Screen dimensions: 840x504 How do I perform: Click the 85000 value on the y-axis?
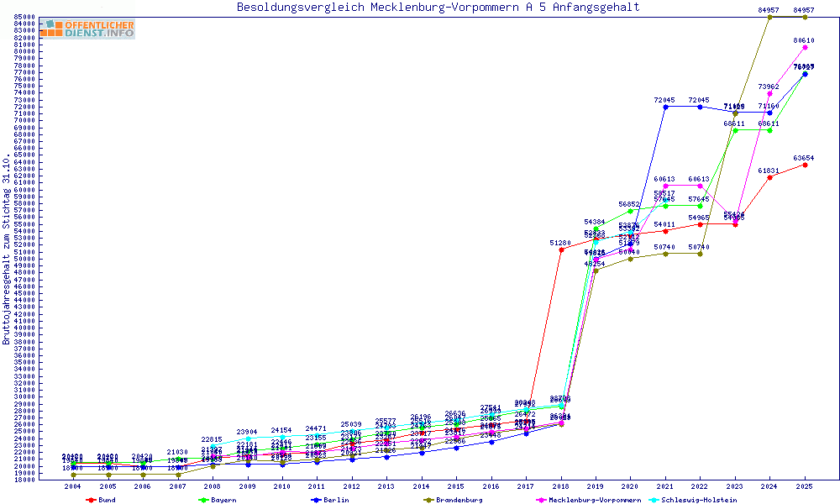click(x=24, y=17)
